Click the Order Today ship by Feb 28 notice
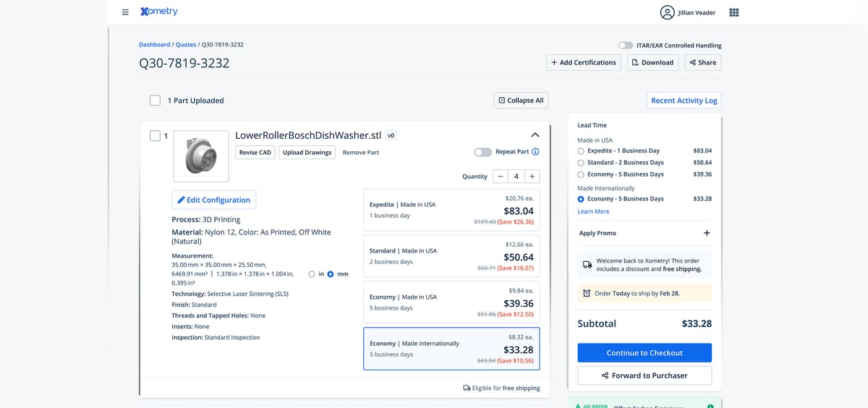Screen dimensions: 868x408 (644, 293)
